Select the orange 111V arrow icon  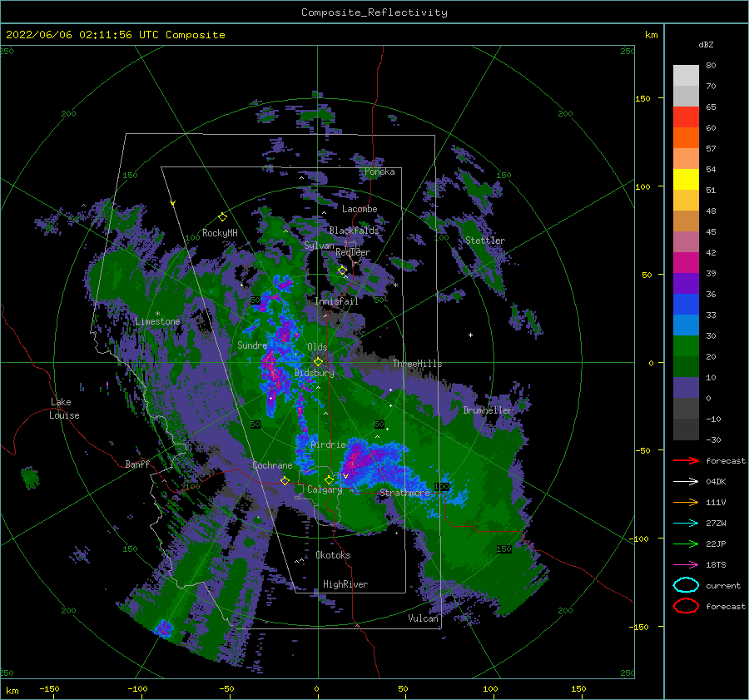pyautogui.click(x=686, y=502)
